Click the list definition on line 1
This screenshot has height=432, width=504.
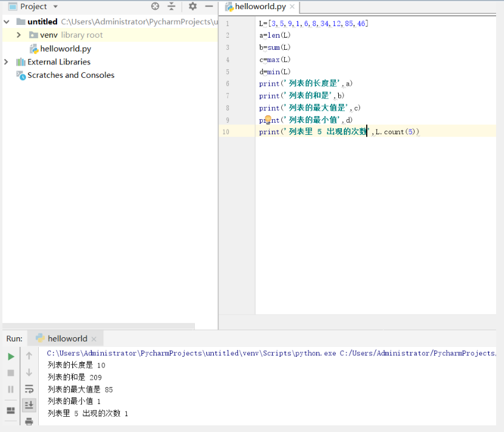(x=313, y=24)
